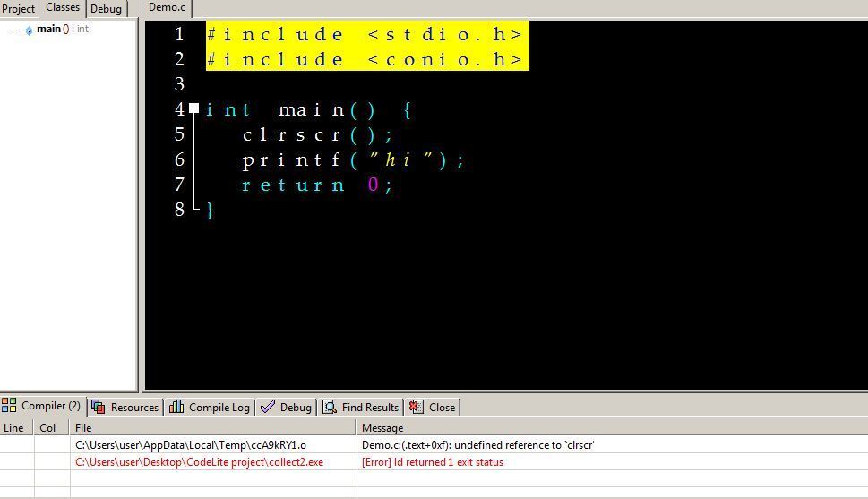Click the File column header
The width and height of the screenshot is (868, 499).
[x=83, y=428]
